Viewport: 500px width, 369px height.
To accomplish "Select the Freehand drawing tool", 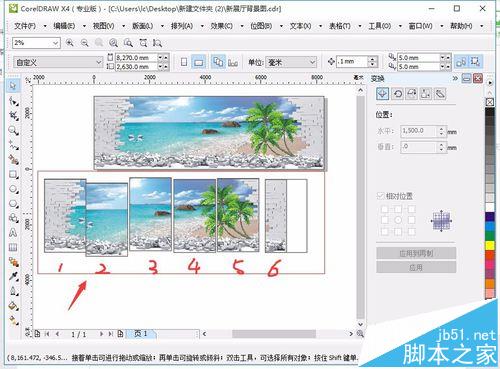I will click(13, 145).
